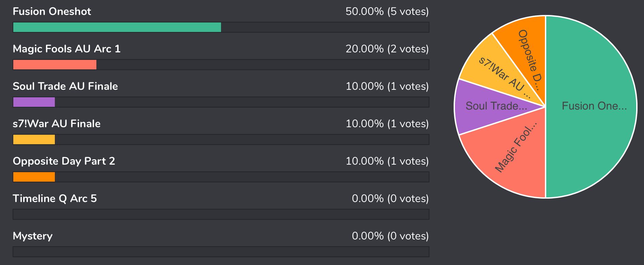Click the green Fusion Oneshot progress bar
Image resolution: width=644 pixels, height=265 pixels.
point(117,27)
